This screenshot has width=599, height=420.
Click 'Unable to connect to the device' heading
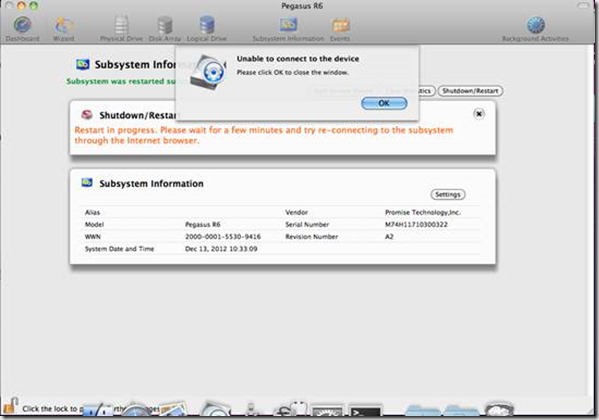[298, 59]
